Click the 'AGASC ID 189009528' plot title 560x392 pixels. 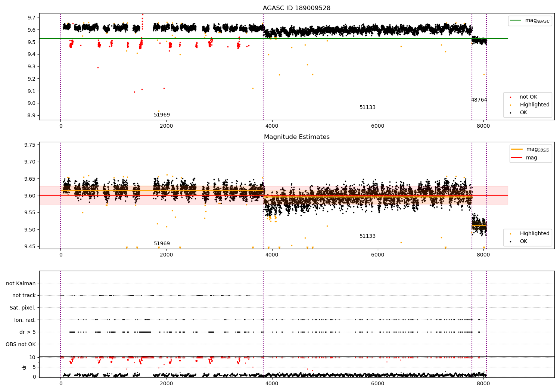[x=296, y=8]
